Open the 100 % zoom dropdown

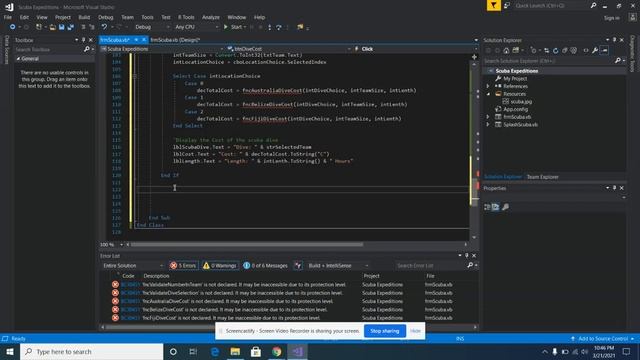click(121, 244)
